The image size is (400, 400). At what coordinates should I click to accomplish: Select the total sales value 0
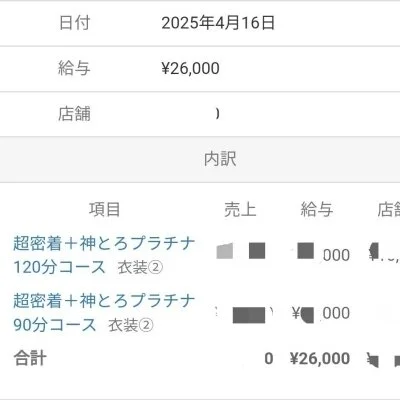click(x=269, y=359)
